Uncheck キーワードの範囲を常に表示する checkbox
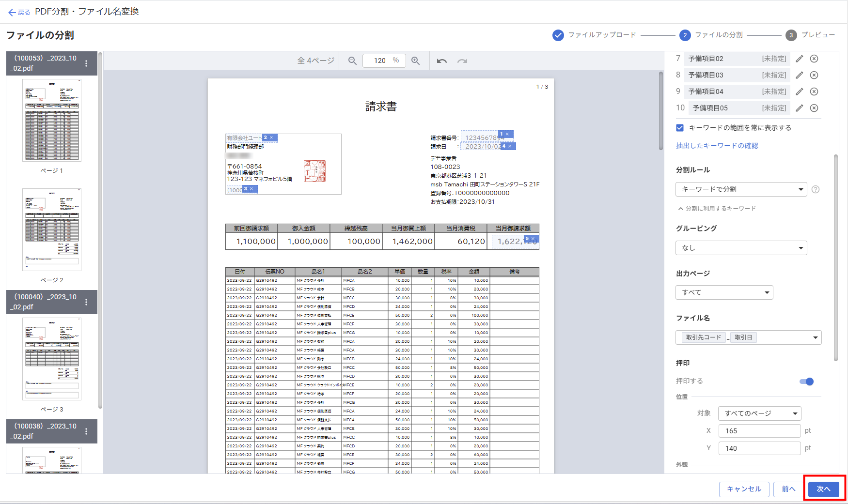 pos(680,128)
